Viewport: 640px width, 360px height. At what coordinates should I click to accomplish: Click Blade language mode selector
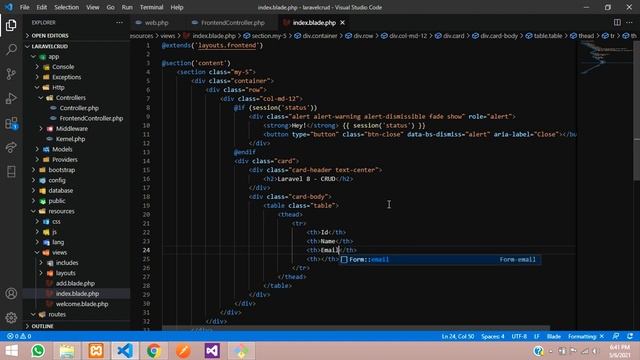(553, 336)
